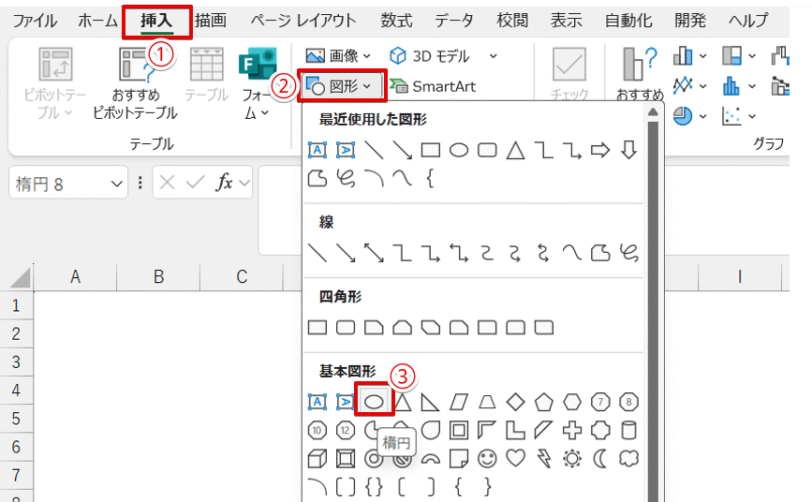Select row 3 header
This screenshot has width=812, height=502.
pyautogui.click(x=16, y=362)
